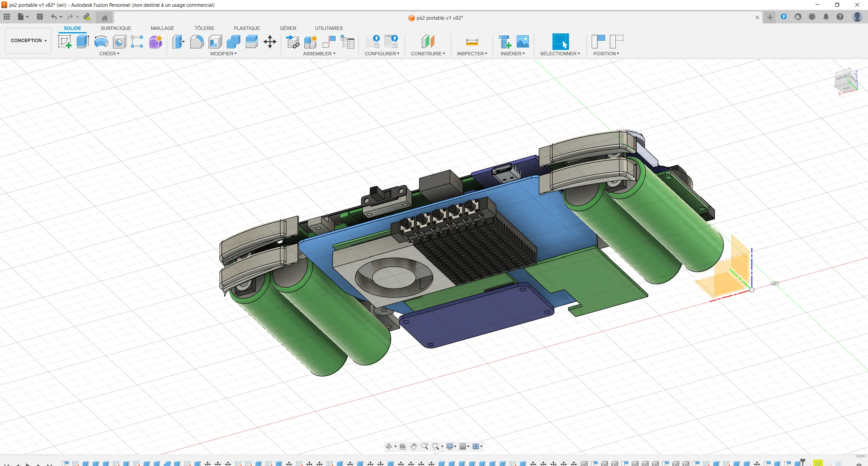
Task: Open the online status icon
Action: (x=798, y=17)
